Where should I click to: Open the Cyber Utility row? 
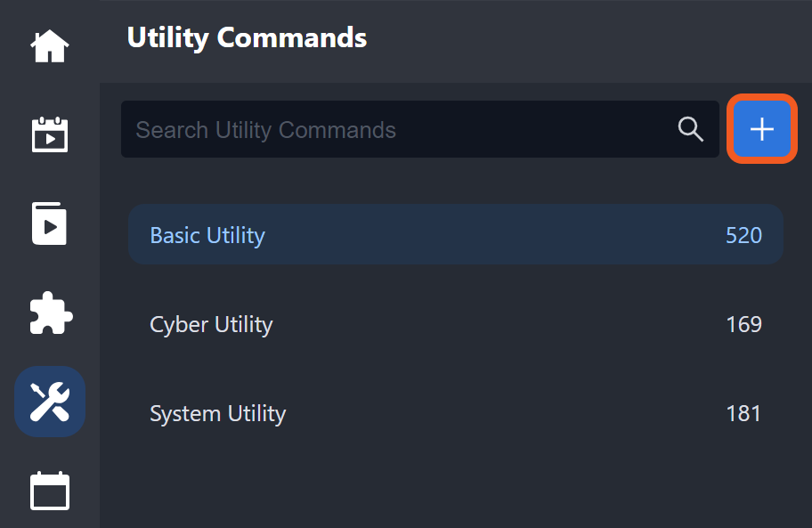(454, 324)
